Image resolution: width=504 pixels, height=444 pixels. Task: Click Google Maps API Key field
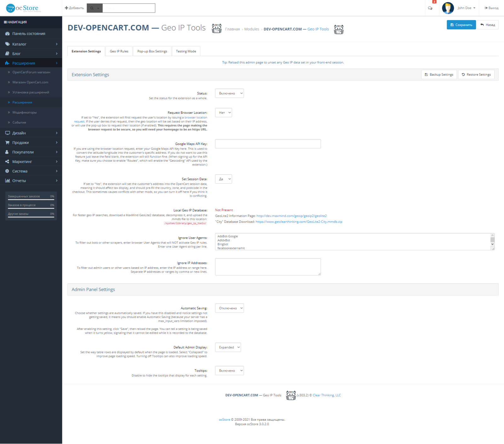coord(268,144)
